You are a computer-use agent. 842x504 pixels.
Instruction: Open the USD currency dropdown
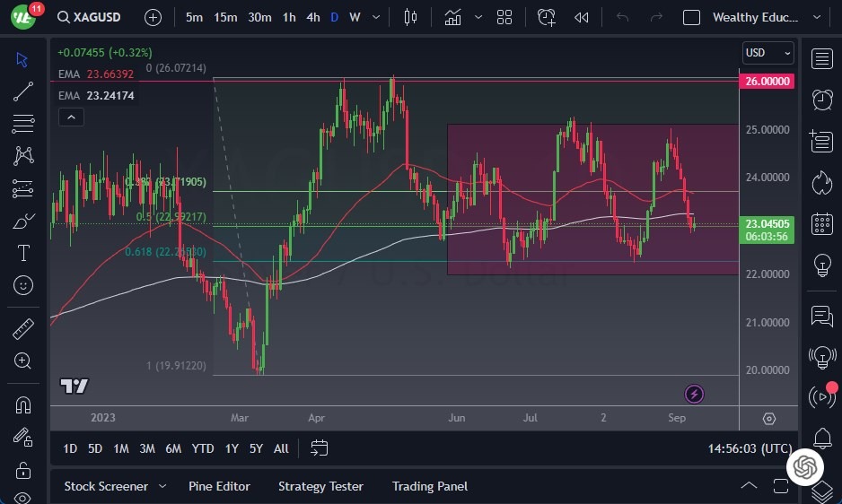(x=768, y=53)
